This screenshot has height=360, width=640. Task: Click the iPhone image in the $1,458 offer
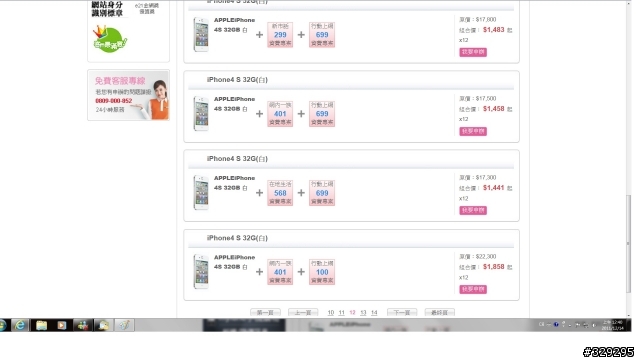[x=201, y=113]
